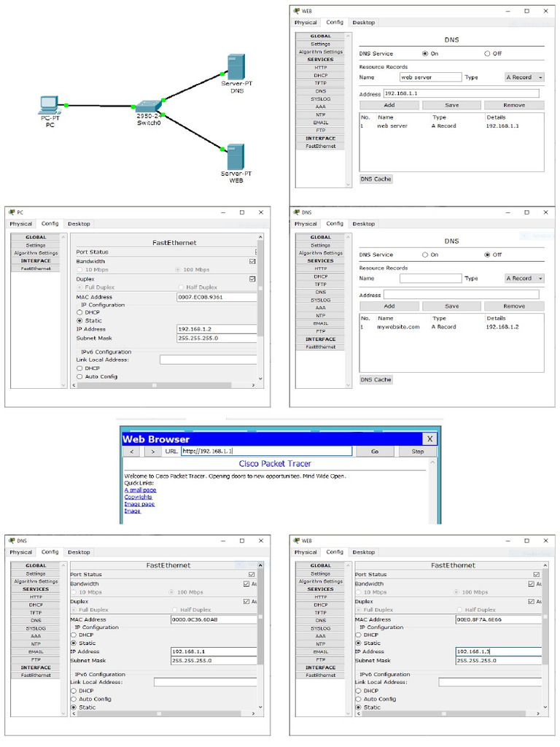Select the Server-PT DNS icon in the topology
This screenshot has height=747, width=560.
(236, 66)
